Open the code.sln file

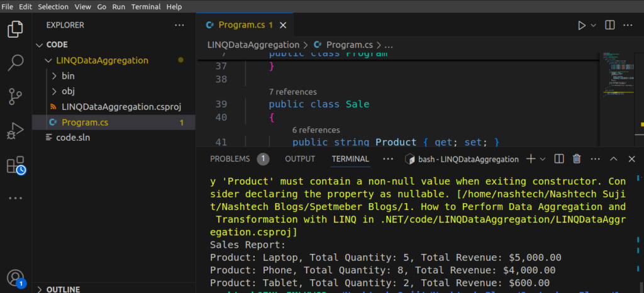tap(73, 137)
